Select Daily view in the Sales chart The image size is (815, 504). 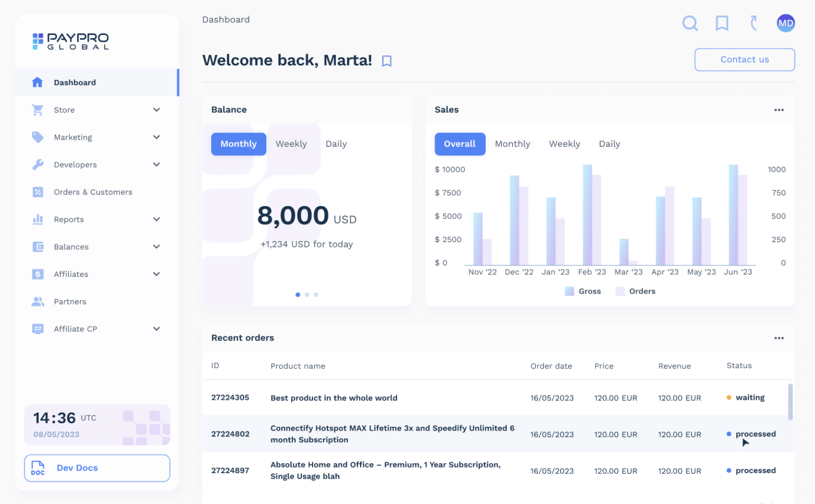click(x=609, y=144)
